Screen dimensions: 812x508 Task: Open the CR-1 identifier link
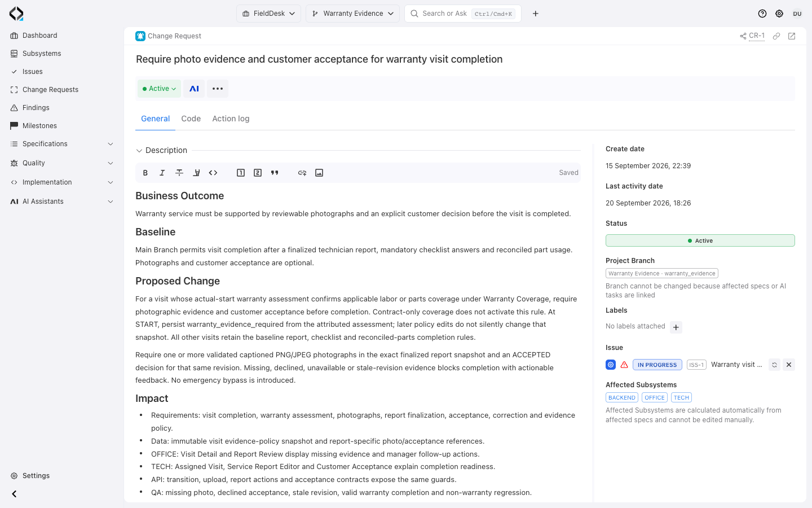(757, 36)
